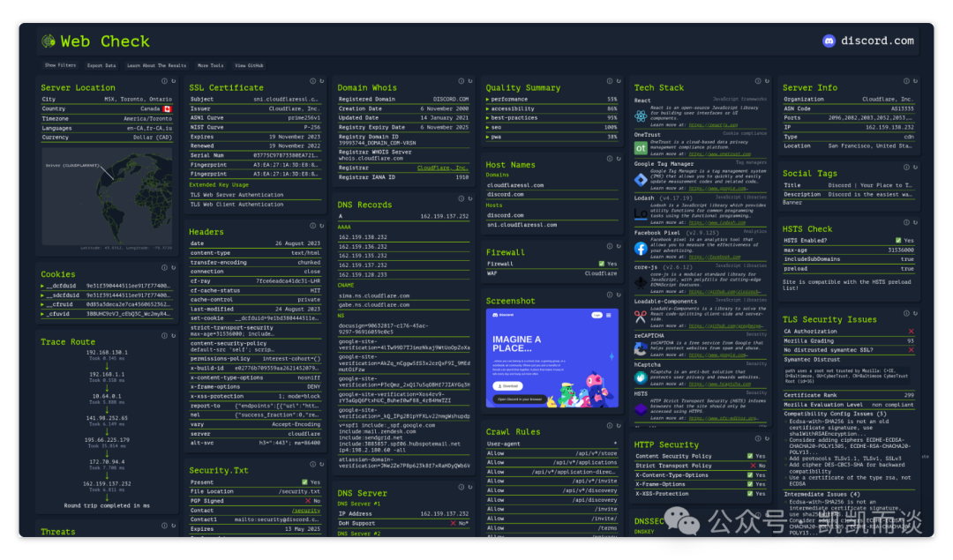Refresh the Server Info card
This screenshot has width=953, height=560.
[915, 81]
